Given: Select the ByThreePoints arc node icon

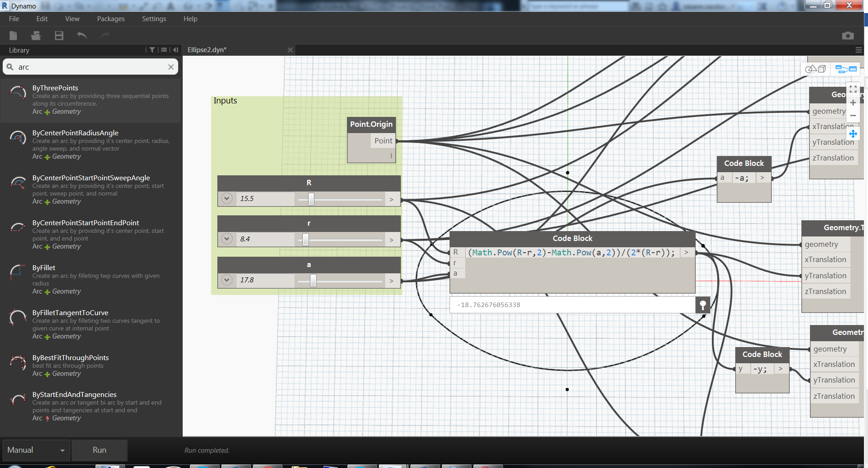Looking at the screenshot, I should 18,93.
